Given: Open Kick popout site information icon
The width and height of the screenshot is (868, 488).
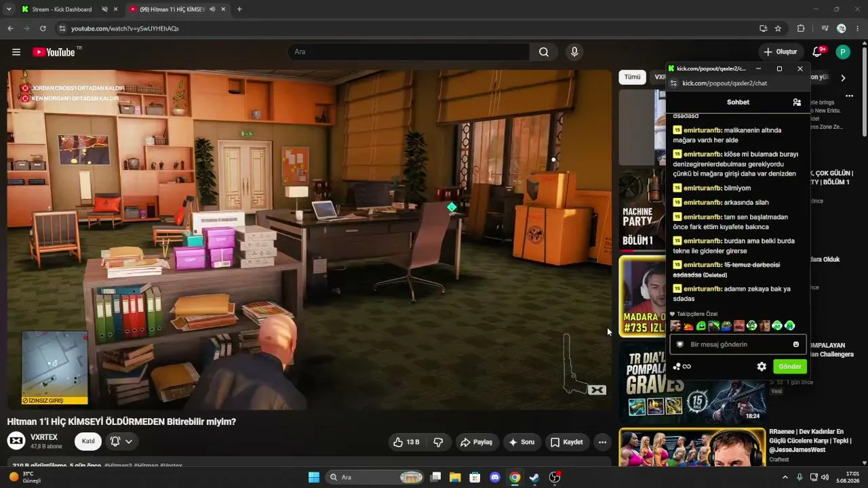Looking at the screenshot, I should 673,83.
